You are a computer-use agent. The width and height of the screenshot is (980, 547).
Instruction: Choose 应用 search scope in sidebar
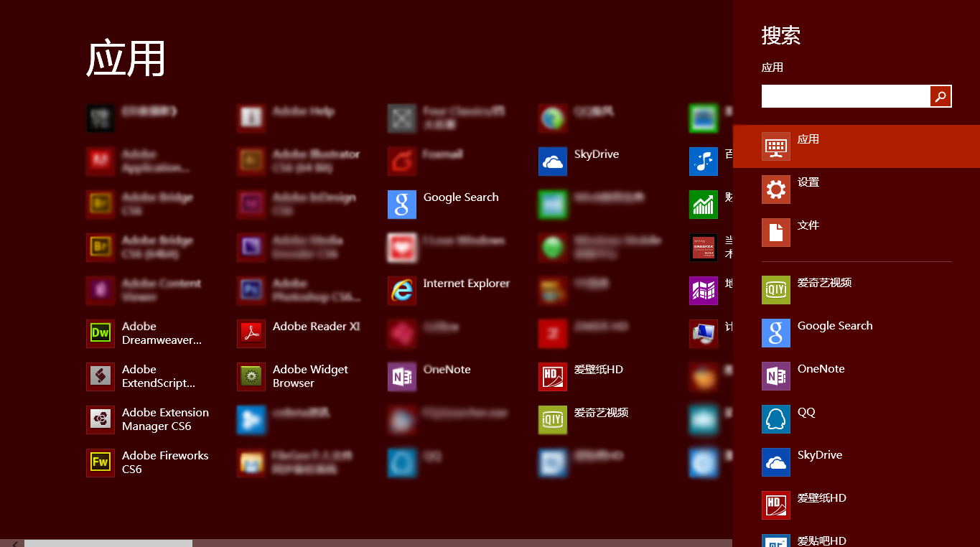pyautogui.click(x=857, y=146)
